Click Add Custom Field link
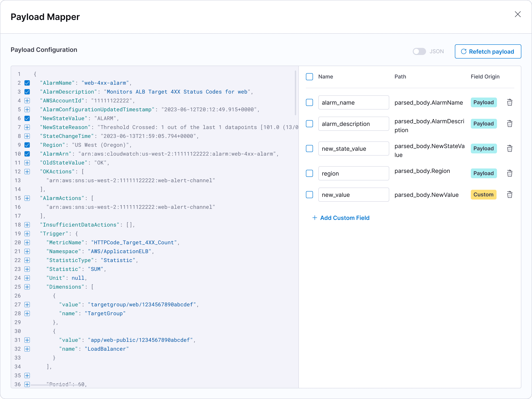The width and height of the screenshot is (532, 399). 341,218
